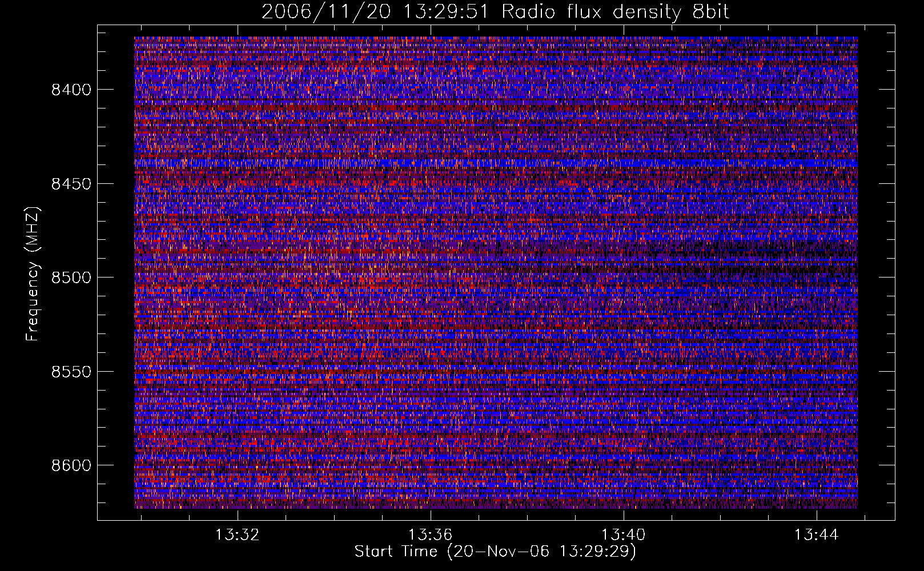This screenshot has width=924, height=571.
Task: Click the 8550 frequency axis label
Action: [x=70, y=372]
